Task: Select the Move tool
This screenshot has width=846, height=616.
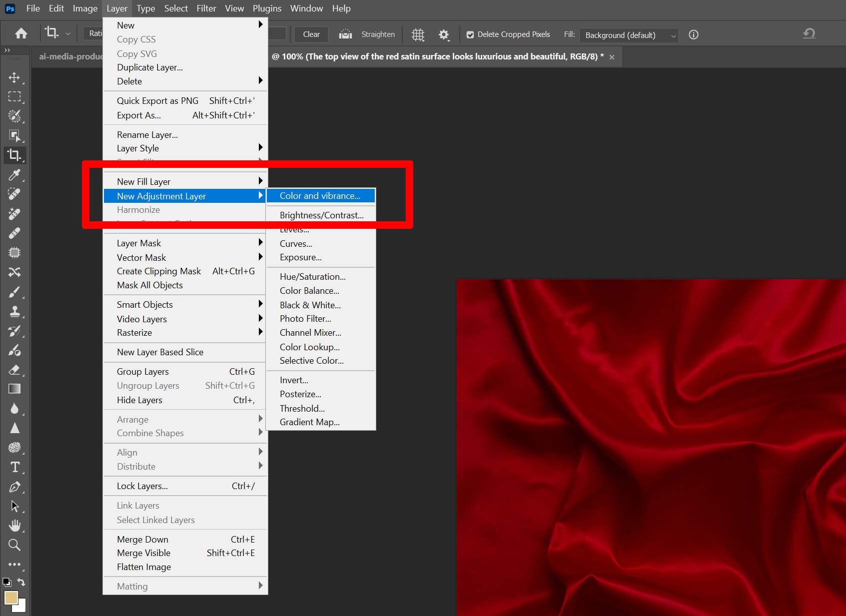Action: coord(14,77)
